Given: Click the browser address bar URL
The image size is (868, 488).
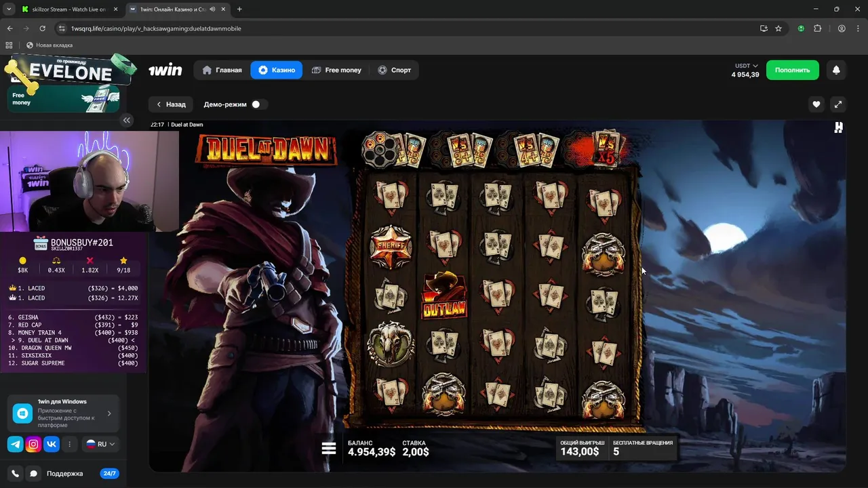Looking at the screenshot, I should [156, 28].
